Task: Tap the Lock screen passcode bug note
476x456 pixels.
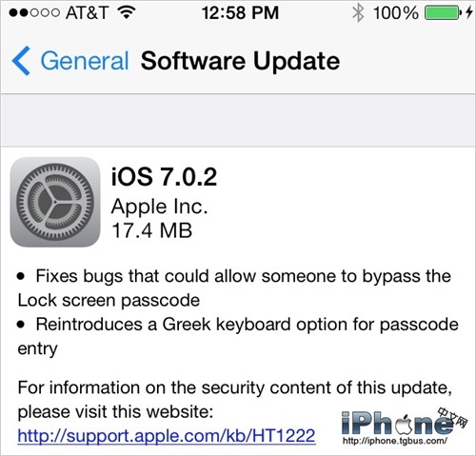Action: 234,288
